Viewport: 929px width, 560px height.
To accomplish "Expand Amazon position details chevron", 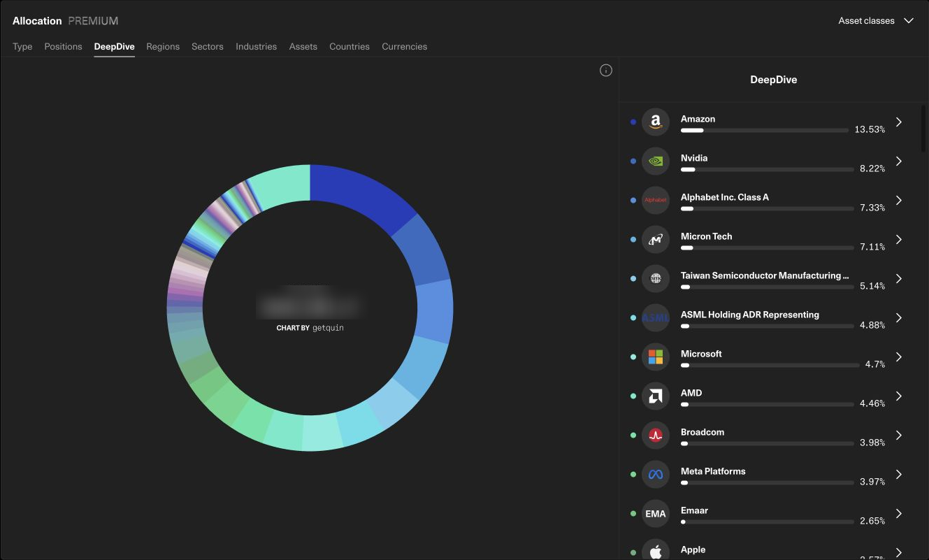I will pos(899,122).
